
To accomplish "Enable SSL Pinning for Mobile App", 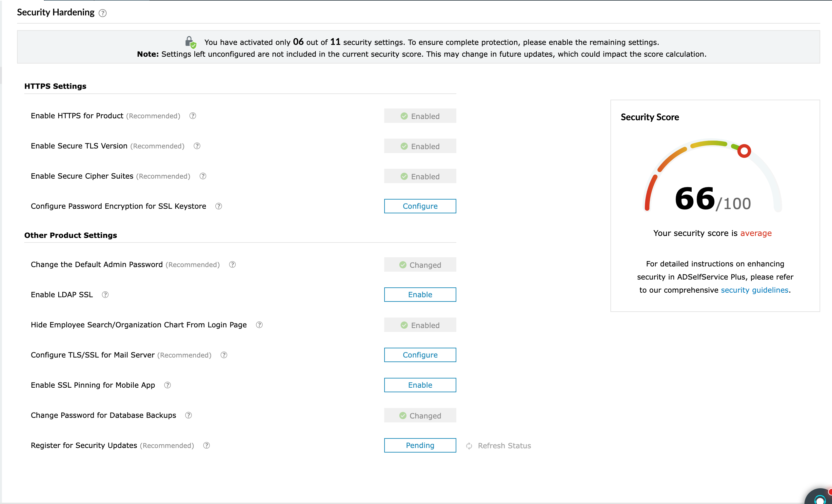I will pos(420,385).
